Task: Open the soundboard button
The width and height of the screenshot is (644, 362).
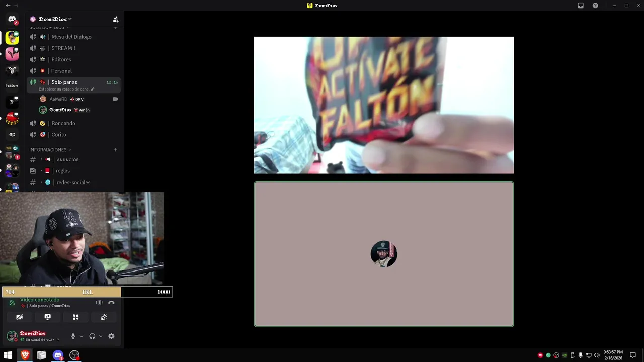Action: (x=104, y=317)
